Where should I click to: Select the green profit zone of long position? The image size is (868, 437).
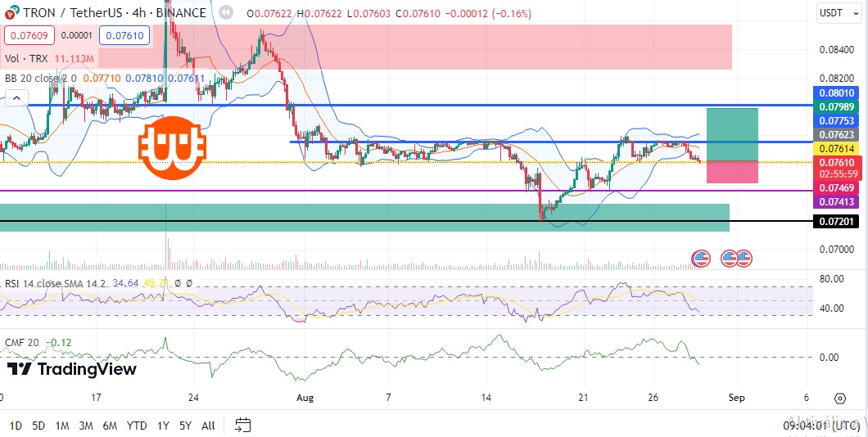(732, 134)
